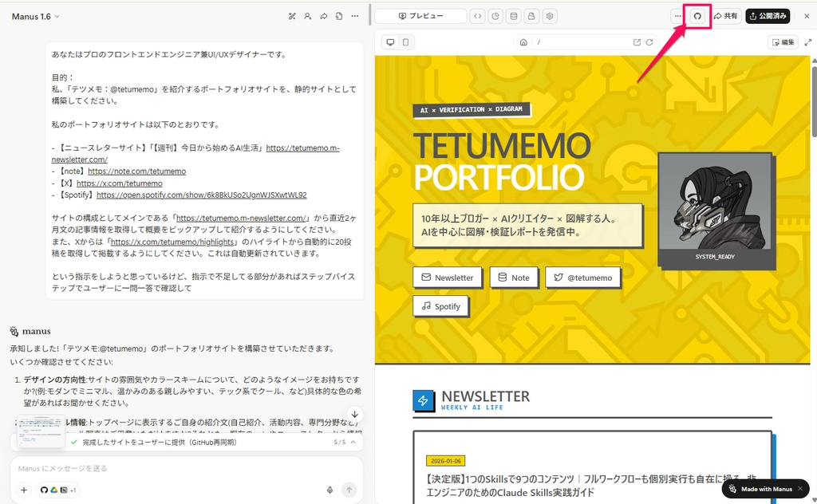Click the manus logo in chat
This screenshot has height=504, width=817.
(30, 331)
